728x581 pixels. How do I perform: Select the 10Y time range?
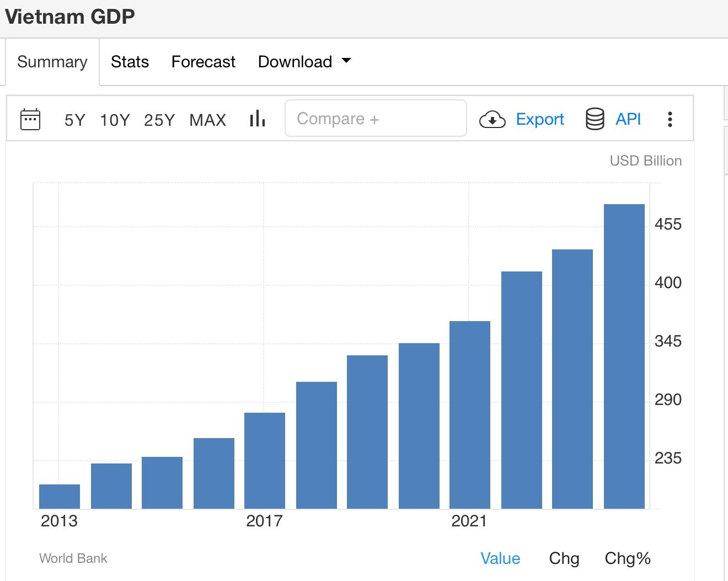point(115,120)
